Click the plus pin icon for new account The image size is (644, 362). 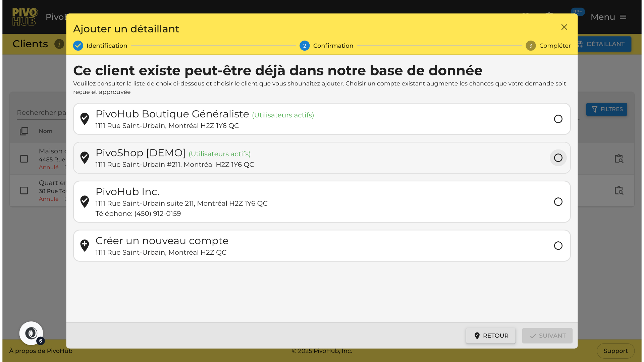pyautogui.click(x=85, y=246)
